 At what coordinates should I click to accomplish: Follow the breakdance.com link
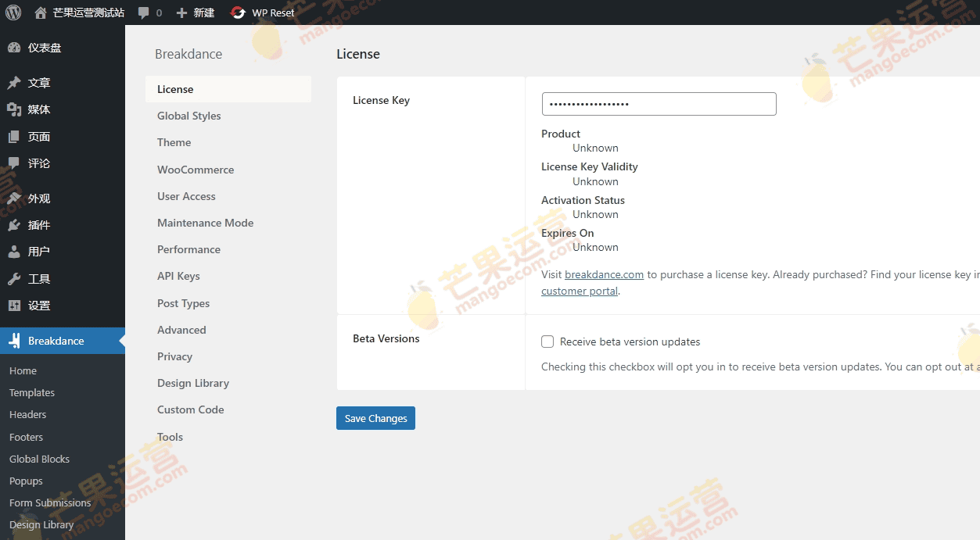pyautogui.click(x=604, y=274)
